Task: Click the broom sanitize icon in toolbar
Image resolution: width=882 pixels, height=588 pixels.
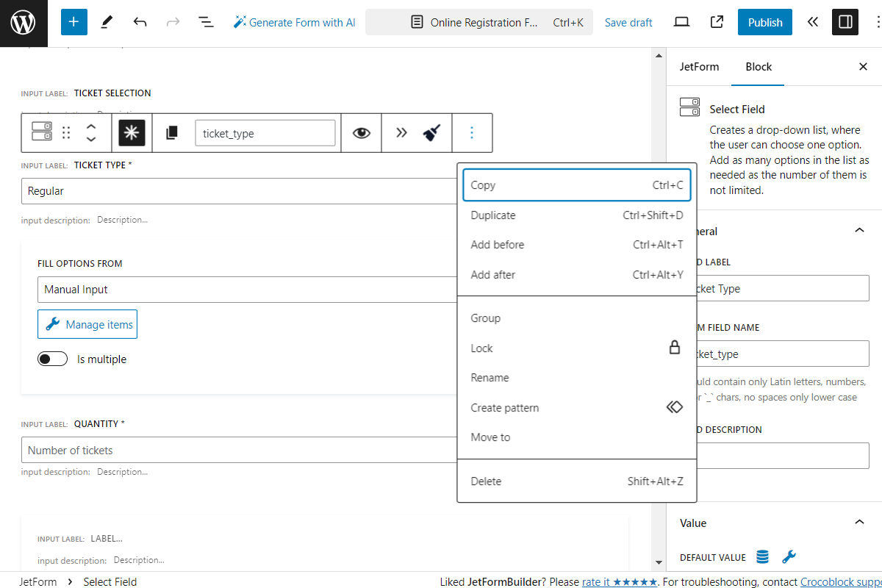Action: pos(431,133)
